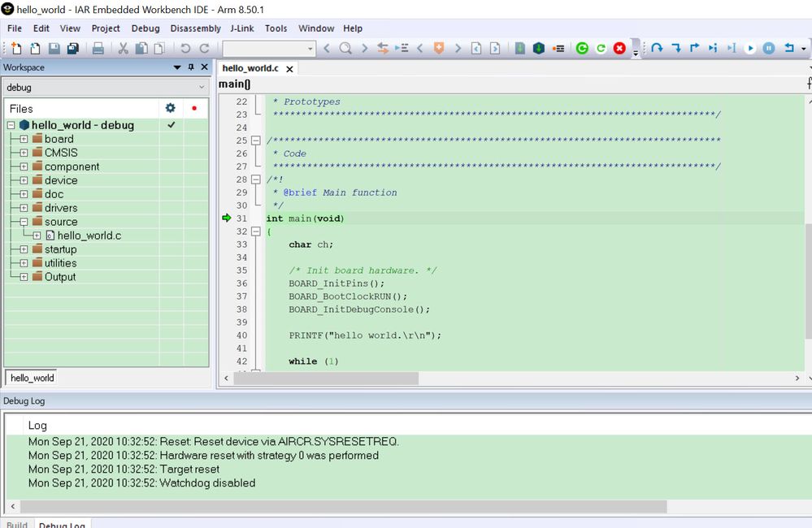Open the J-Link menu
Viewport: 812px width, 528px height.
[x=242, y=28]
